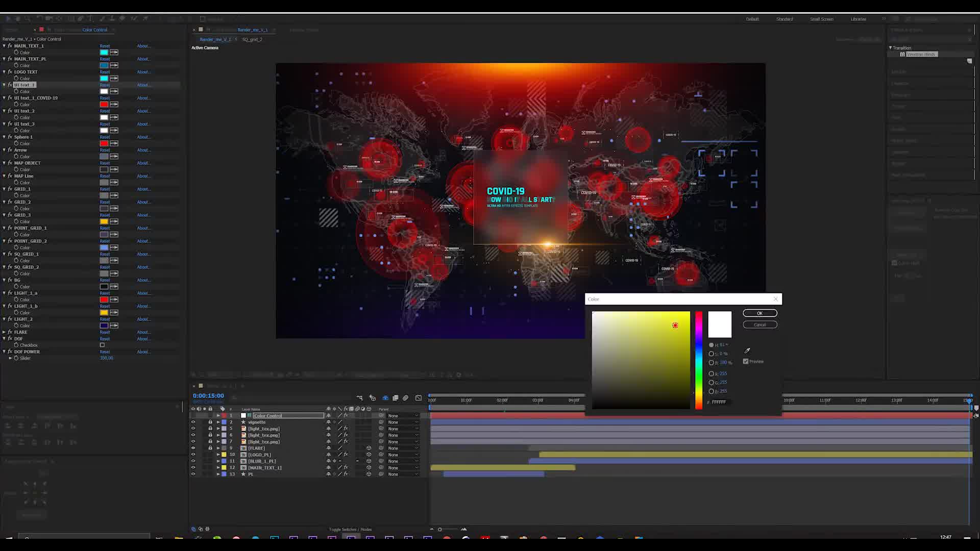Toggle the hide shy layers icon in timeline

(x=385, y=398)
